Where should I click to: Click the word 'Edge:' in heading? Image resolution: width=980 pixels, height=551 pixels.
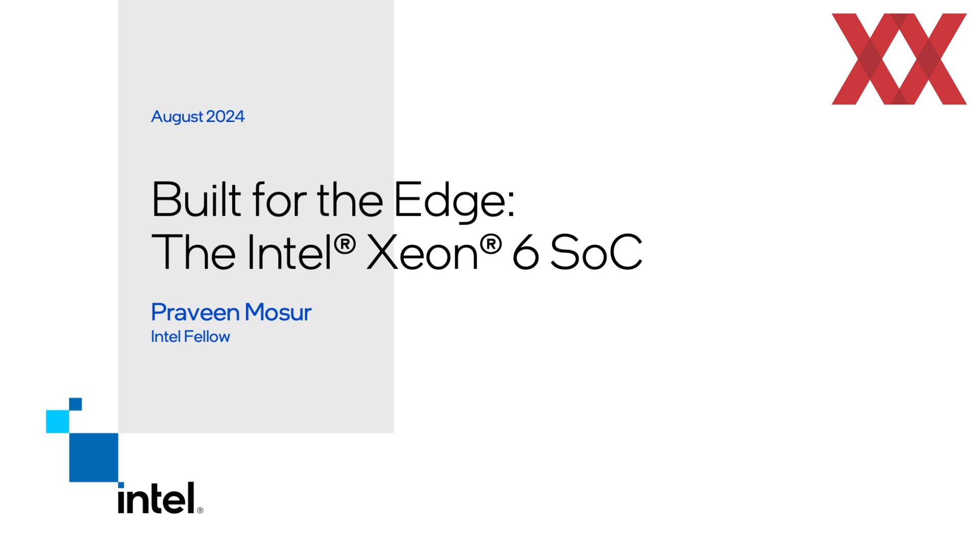(x=454, y=201)
